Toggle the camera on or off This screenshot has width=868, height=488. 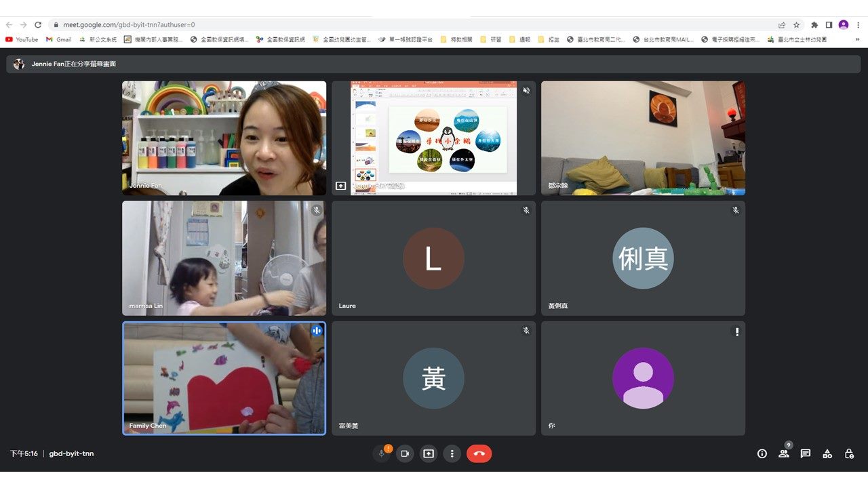coord(405,453)
